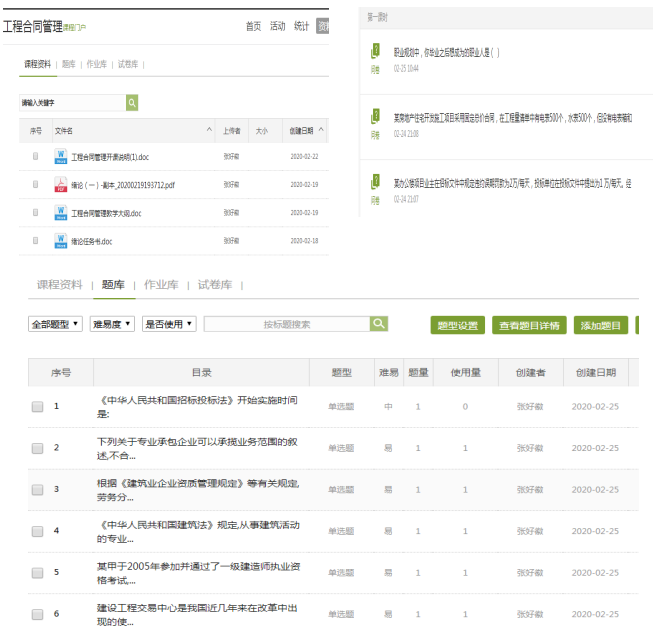
Task: Open the 全部题型 dropdown
Action: click(x=55, y=324)
